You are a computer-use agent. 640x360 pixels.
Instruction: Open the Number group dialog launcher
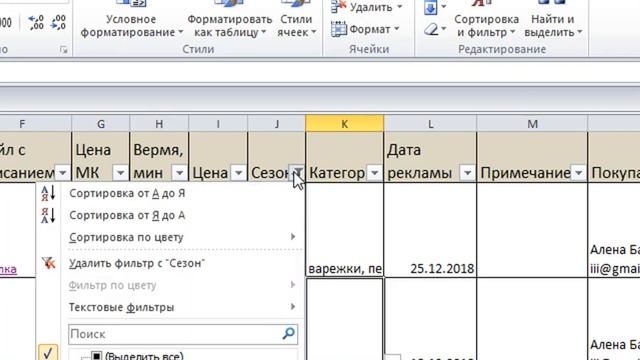pos(64,49)
